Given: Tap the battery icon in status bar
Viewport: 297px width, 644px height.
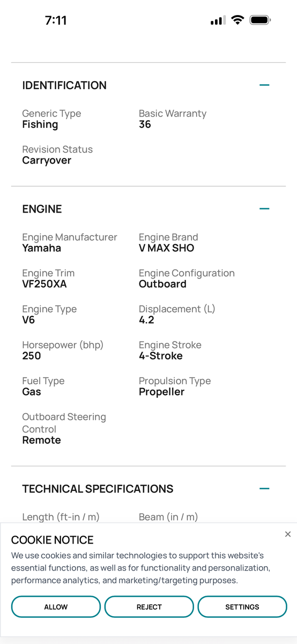Looking at the screenshot, I should (x=261, y=20).
